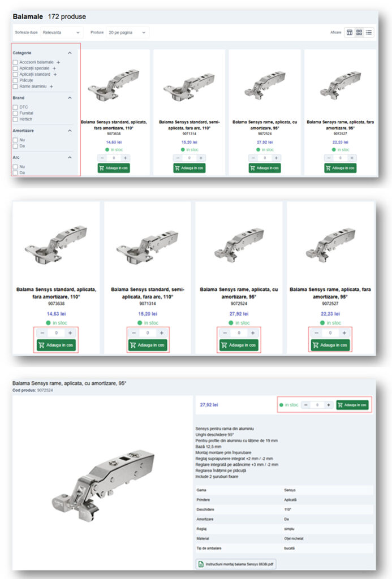Image resolution: width=392 pixels, height=579 pixels.
Task: Click plus on enlarged 15,20 lei card
Action: pyautogui.click(x=161, y=332)
